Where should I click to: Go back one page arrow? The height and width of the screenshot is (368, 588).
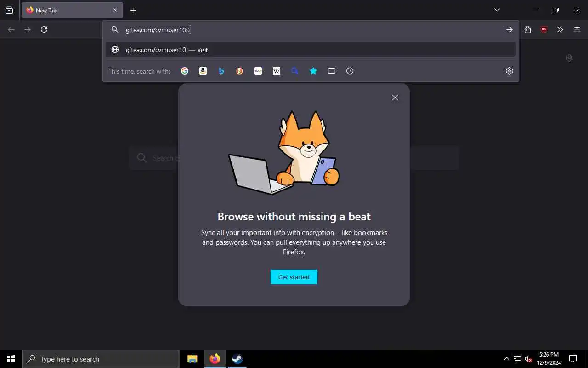(11, 29)
